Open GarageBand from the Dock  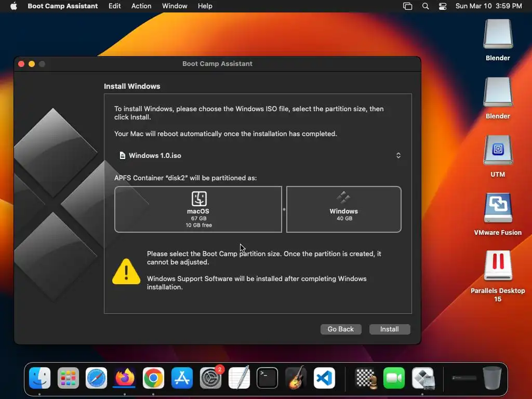296,378
